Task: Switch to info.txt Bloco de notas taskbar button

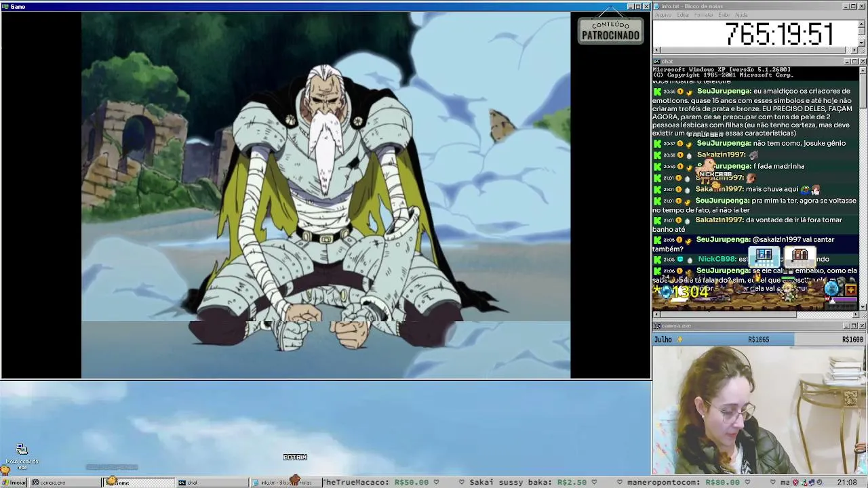Action: click(x=285, y=483)
